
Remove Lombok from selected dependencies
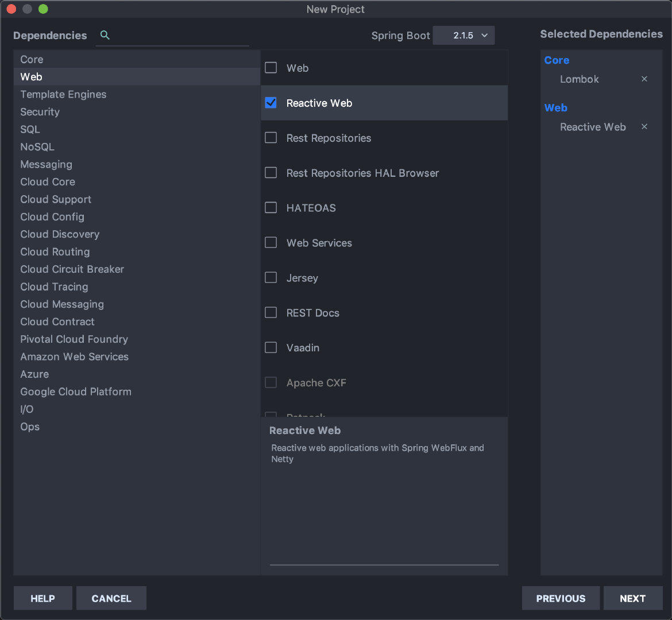pyautogui.click(x=644, y=79)
